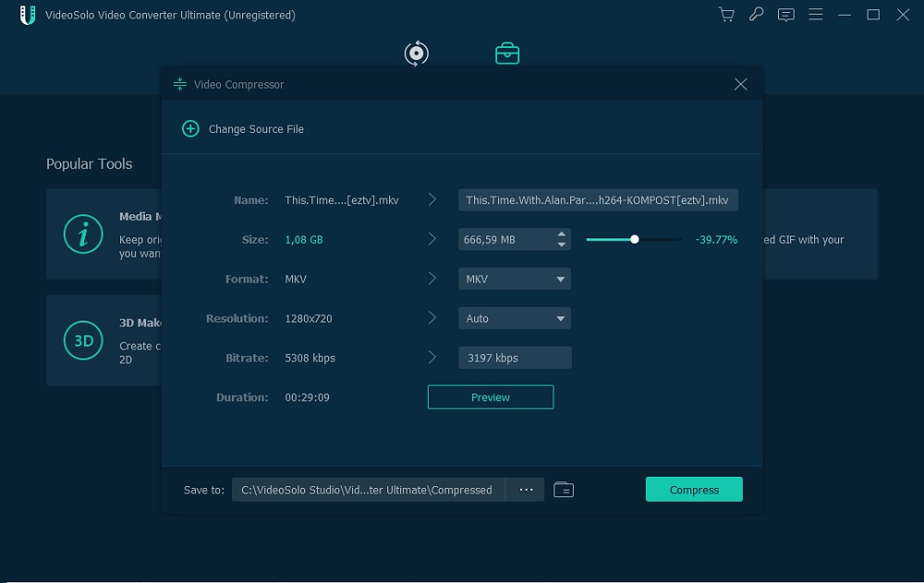
Task: Click Change Source File
Action: click(242, 128)
